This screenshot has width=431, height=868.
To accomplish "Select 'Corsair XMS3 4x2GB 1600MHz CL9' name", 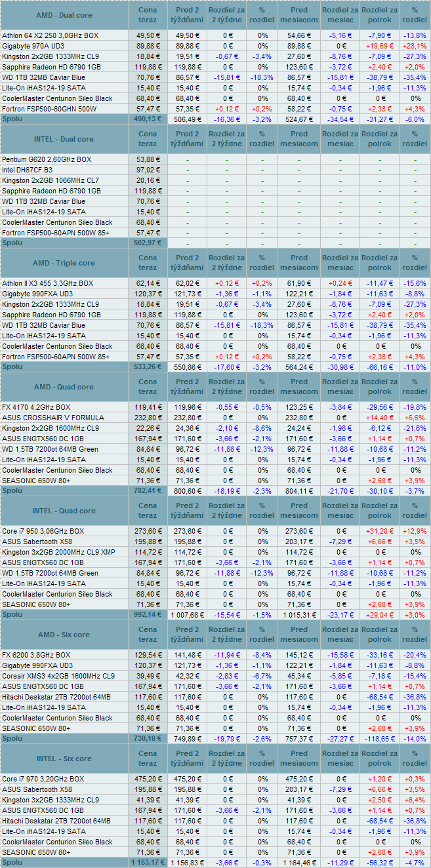I will [58, 676].
